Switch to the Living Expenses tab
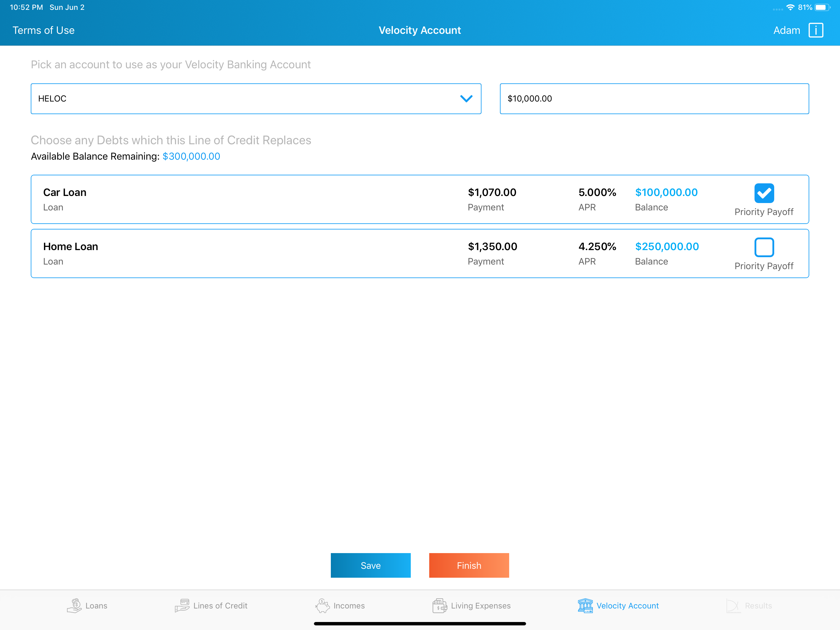 [x=481, y=606]
